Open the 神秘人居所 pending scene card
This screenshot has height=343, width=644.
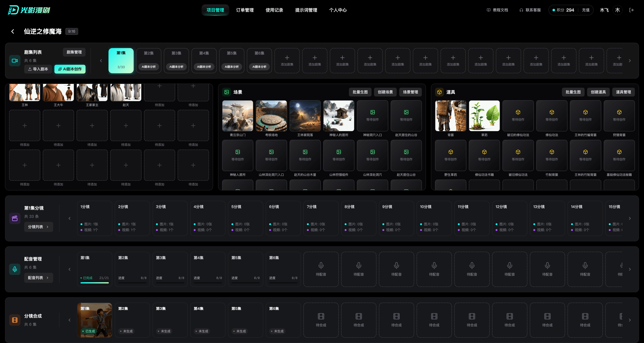pos(238,155)
